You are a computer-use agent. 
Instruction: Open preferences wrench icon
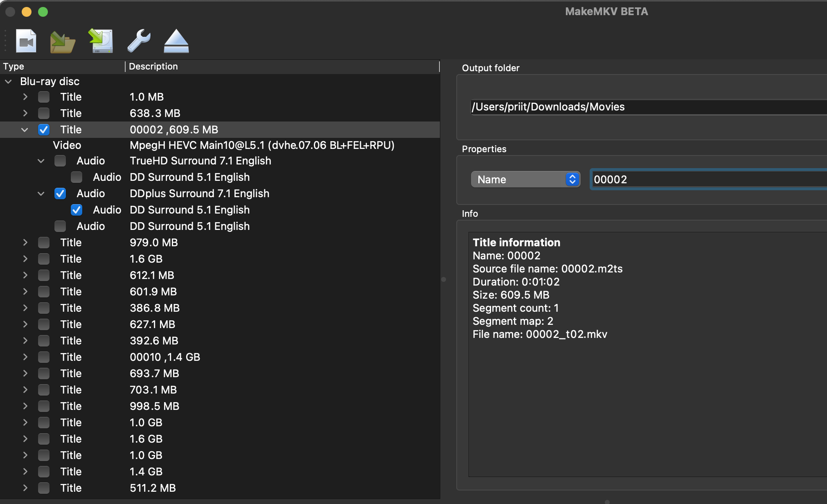click(139, 41)
